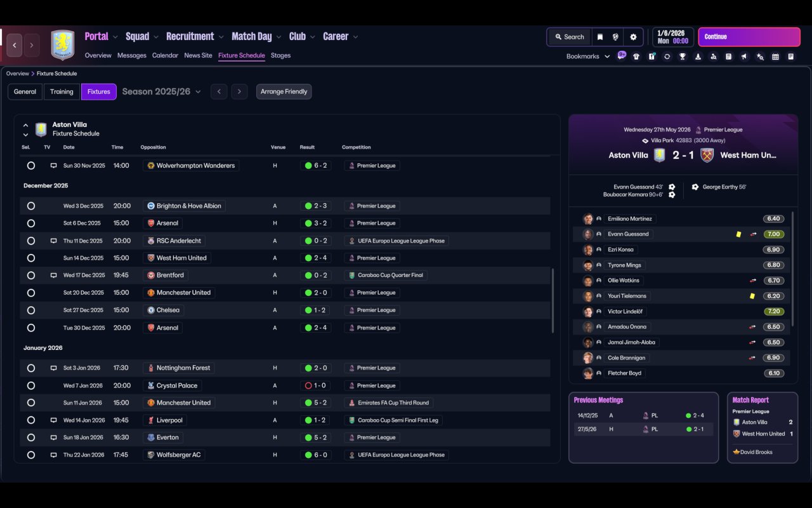Click the TV icon on Nottingham Forest row
This screenshot has height=508, width=812.
[54, 368]
